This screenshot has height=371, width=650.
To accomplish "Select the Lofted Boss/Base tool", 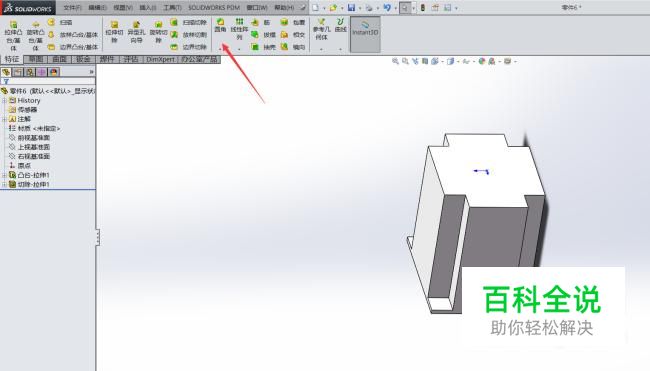I will 73,35.
